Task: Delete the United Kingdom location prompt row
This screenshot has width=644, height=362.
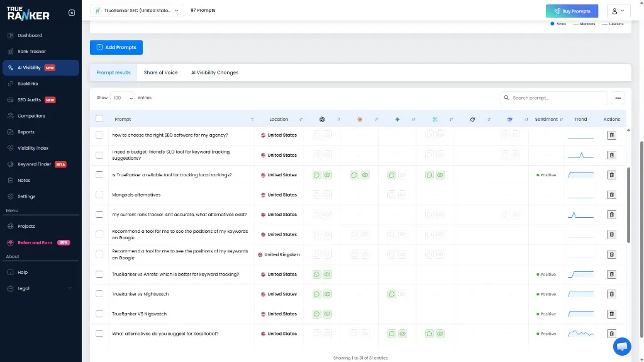Action: (x=611, y=254)
